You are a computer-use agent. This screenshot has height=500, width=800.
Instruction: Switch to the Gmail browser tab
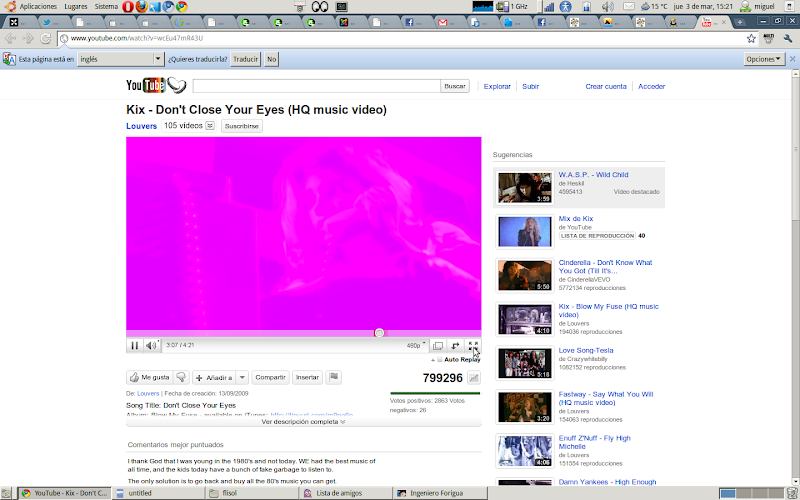448,22
